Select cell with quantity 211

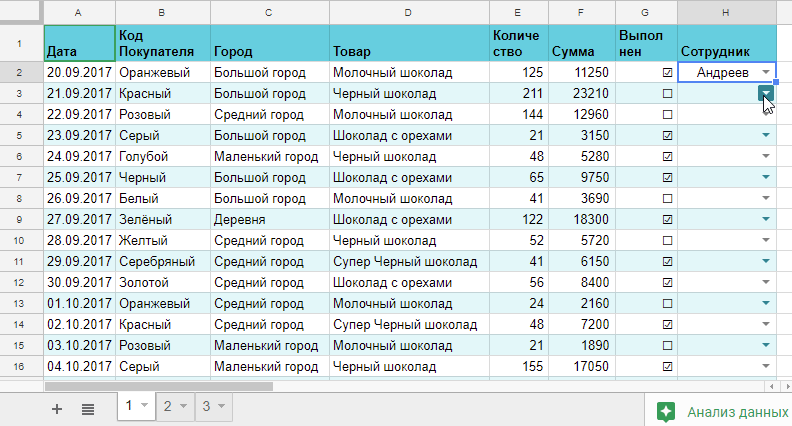point(519,93)
